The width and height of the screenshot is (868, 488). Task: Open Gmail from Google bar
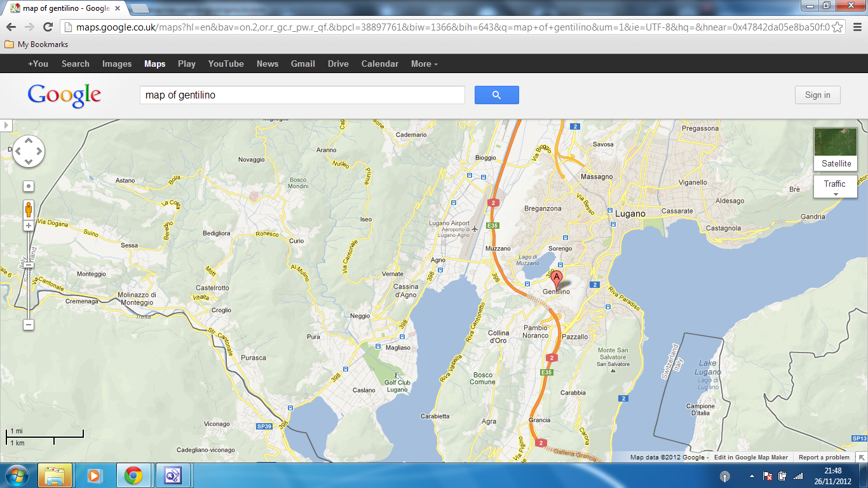pyautogui.click(x=303, y=64)
